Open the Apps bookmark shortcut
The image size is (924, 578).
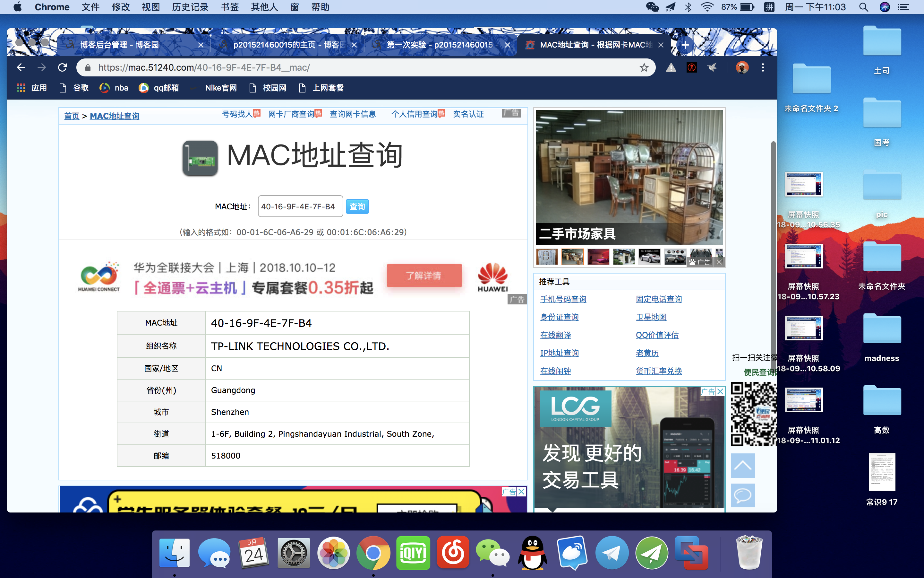point(32,88)
